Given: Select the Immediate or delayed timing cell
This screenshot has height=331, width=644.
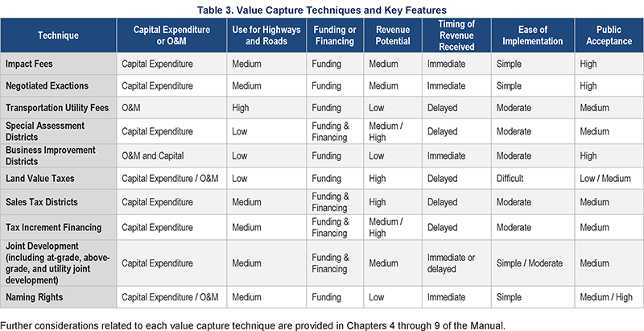Looking at the screenshot, I should 456,263.
